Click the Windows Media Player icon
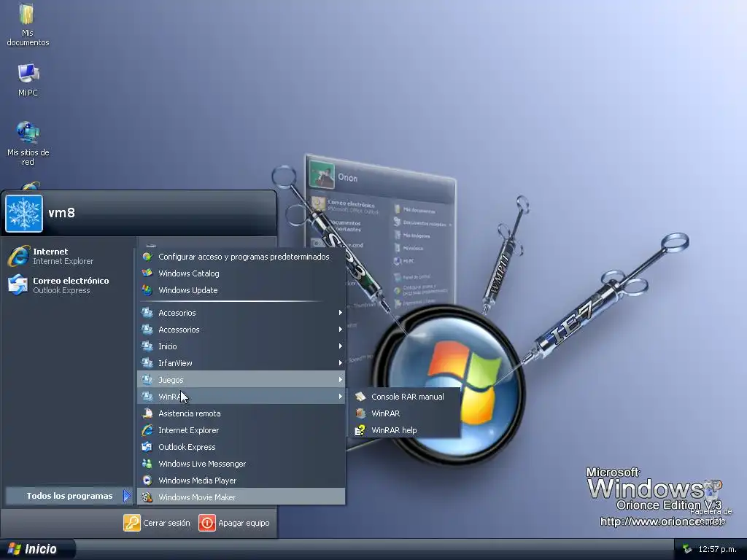This screenshot has height=560, width=747. pyautogui.click(x=147, y=480)
